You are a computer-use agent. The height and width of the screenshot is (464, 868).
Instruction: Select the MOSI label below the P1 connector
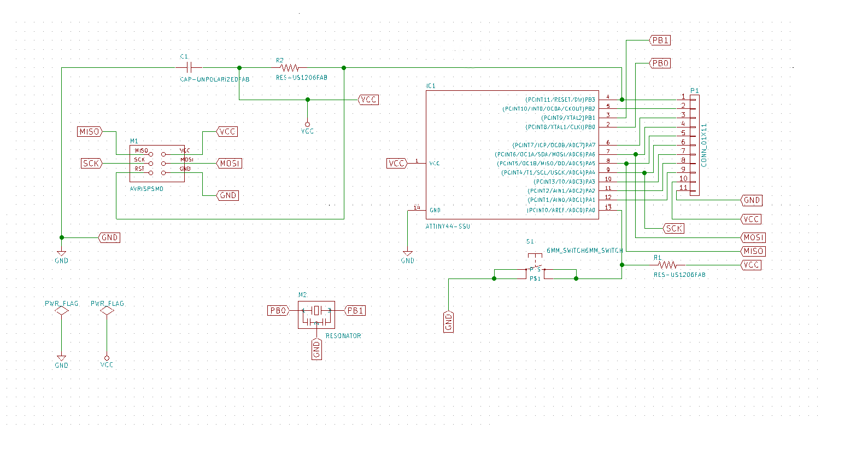pyautogui.click(x=753, y=237)
